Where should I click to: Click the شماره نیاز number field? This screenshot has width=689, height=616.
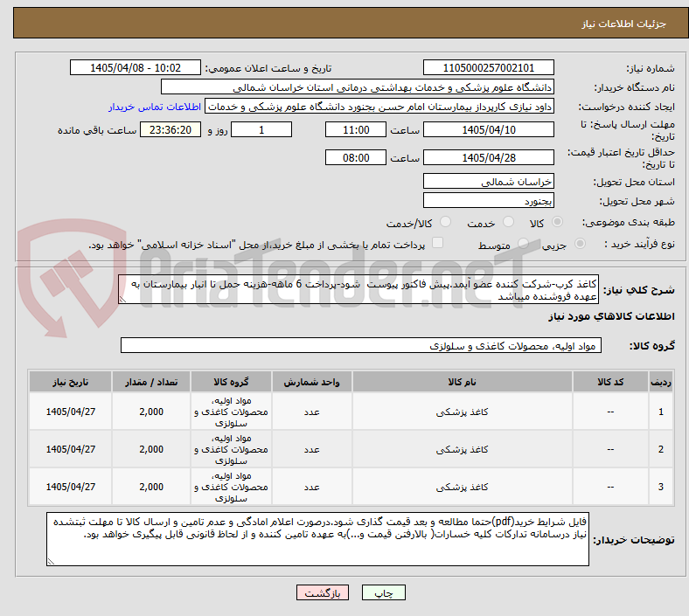click(488, 67)
